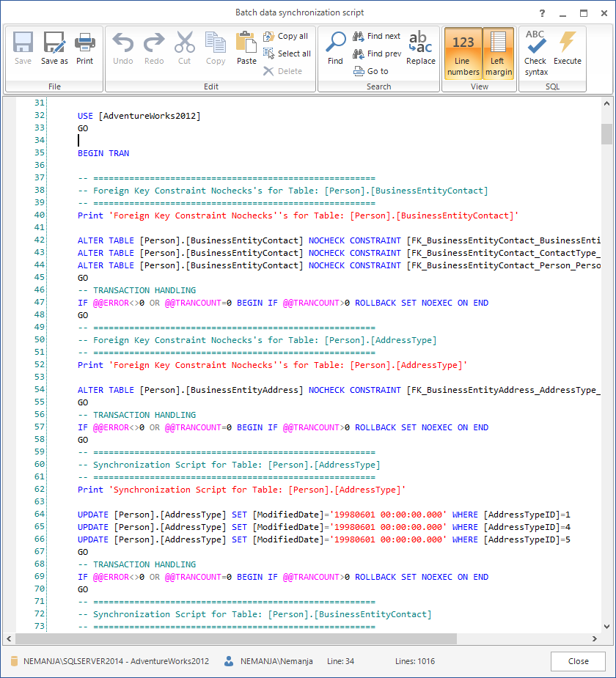Click the Print statement on line 62
Screen dimensions: 616x678
[x=241, y=490]
